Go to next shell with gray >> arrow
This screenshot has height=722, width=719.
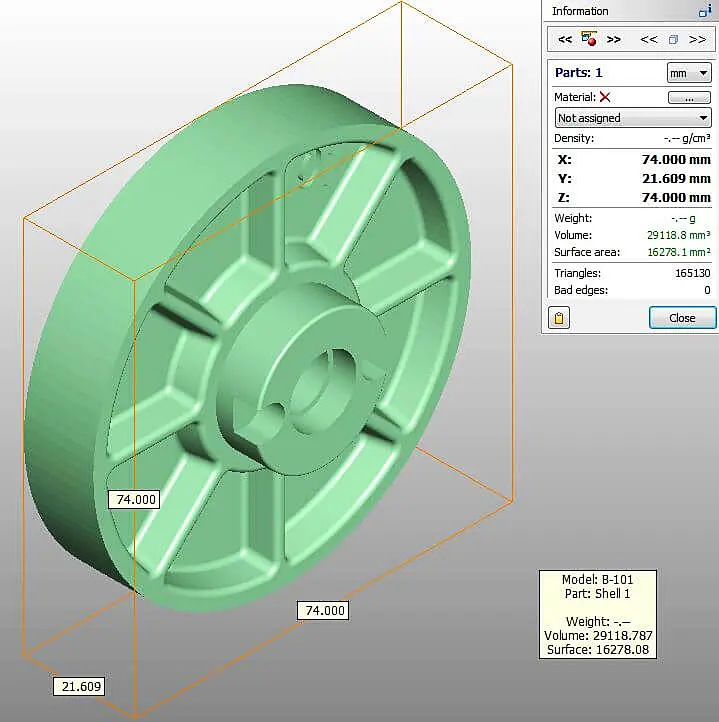click(698, 40)
